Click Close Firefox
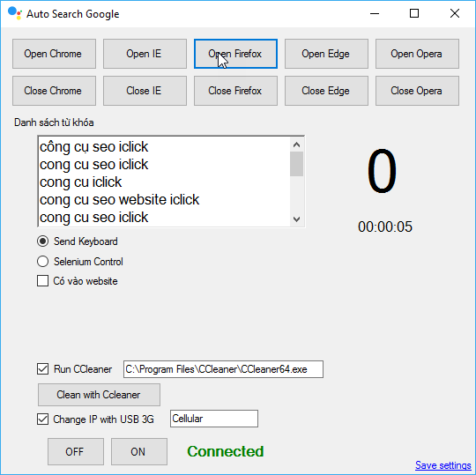Screen dimensions: 476x475 pyautogui.click(x=235, y=91)
